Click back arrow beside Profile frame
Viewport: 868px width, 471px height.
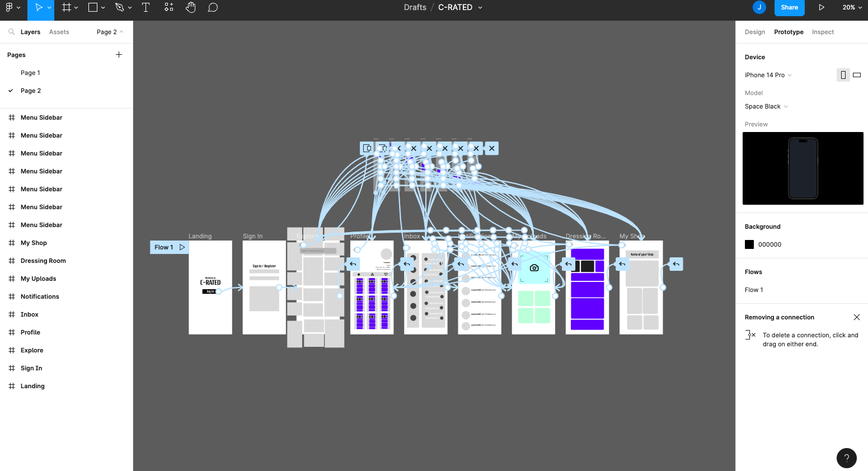point(353,264)
